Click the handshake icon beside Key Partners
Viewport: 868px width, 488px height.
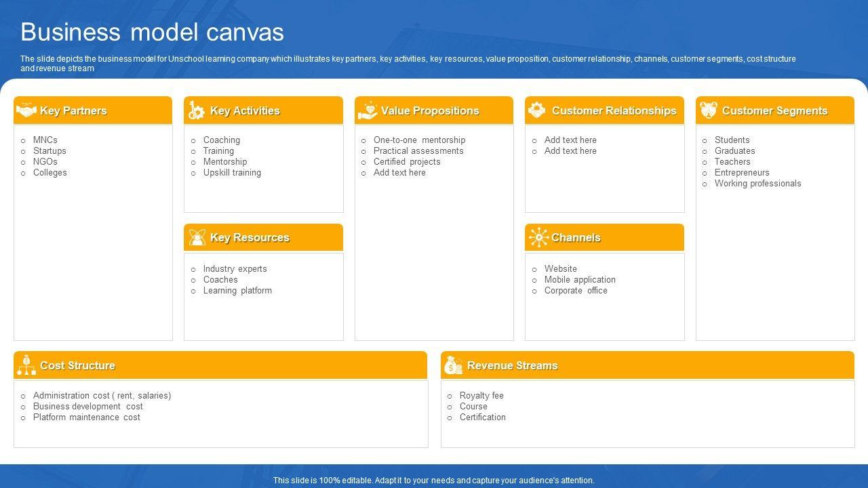[x=26, y=110]
